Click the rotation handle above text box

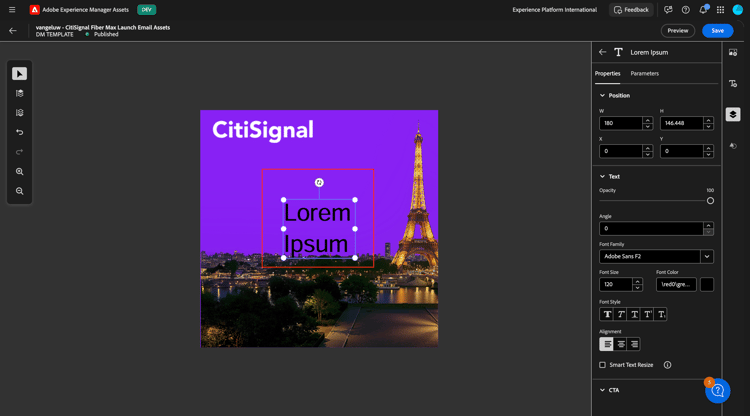click(319, 183)
